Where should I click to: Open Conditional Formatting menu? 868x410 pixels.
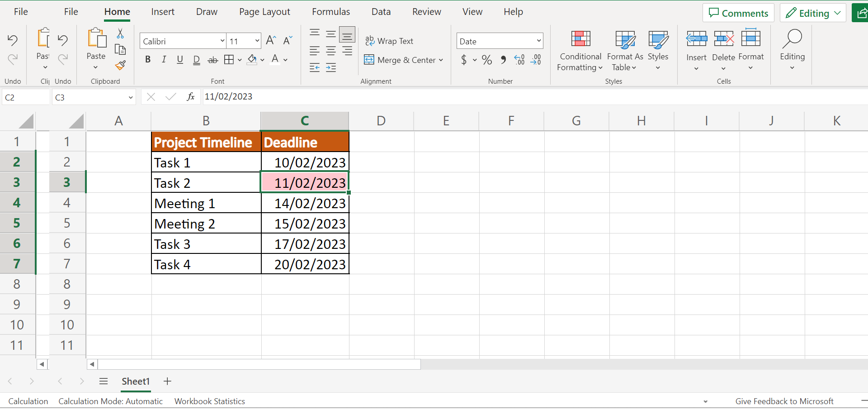580,50
